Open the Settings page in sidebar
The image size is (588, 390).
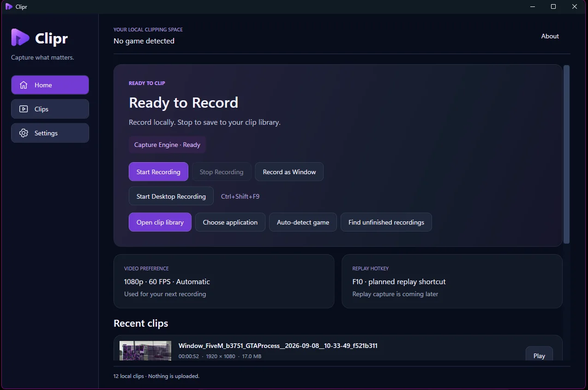pos(50,133)
